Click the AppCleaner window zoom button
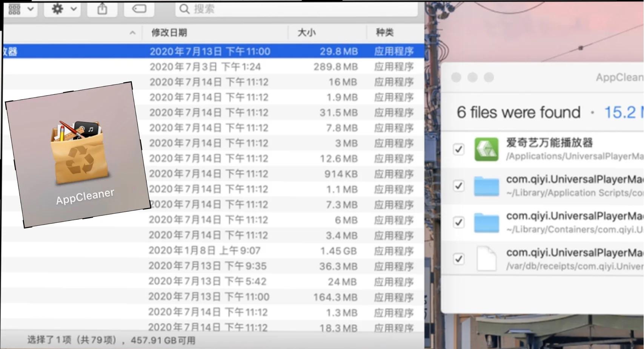The image size is (644, 349). pyautogui.click(x=489, y=77)
